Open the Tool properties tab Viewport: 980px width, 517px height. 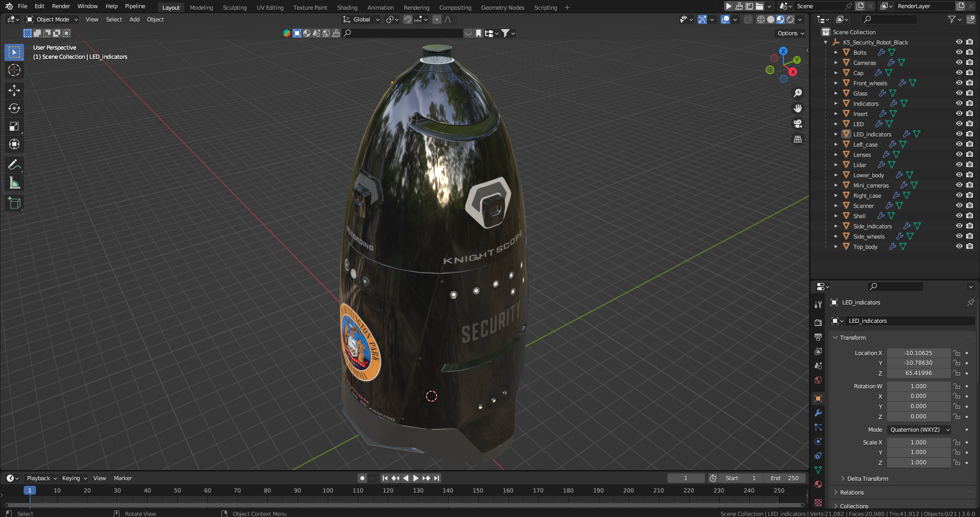click(x=818, y=304)
